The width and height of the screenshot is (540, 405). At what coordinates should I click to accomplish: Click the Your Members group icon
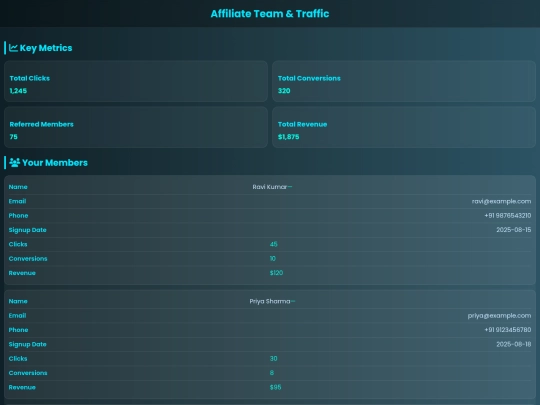[x=14, y=163]
